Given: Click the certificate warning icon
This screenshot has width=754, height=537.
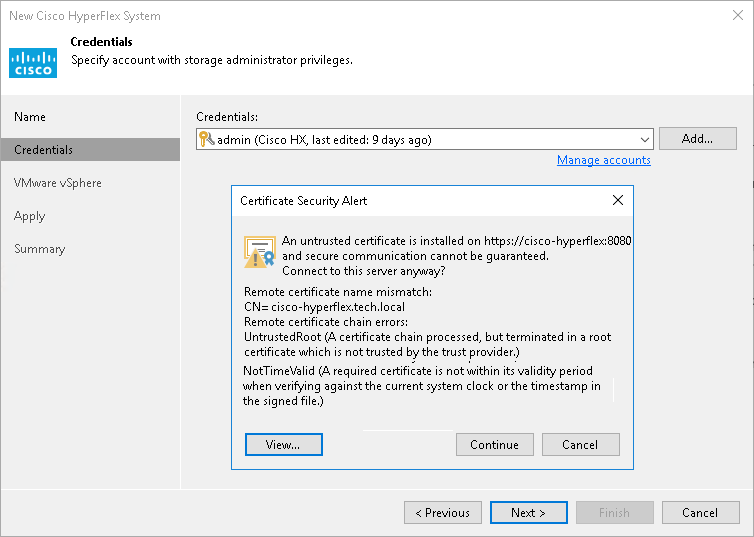Looking at the screenshot, I should click(x=260, y=252).
